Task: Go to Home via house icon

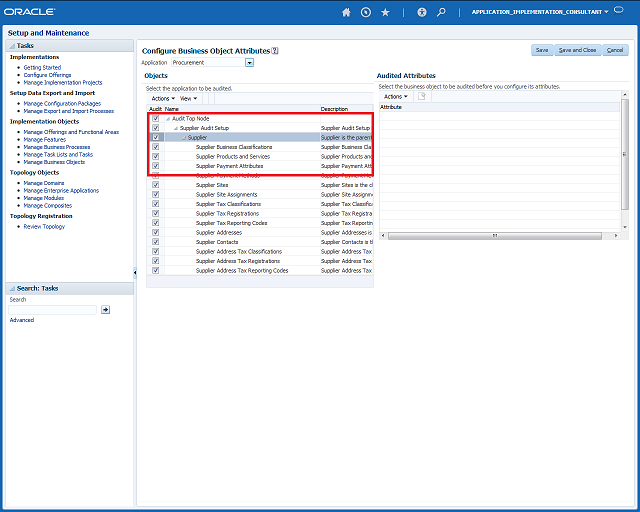Action: [x=347, y=13]
